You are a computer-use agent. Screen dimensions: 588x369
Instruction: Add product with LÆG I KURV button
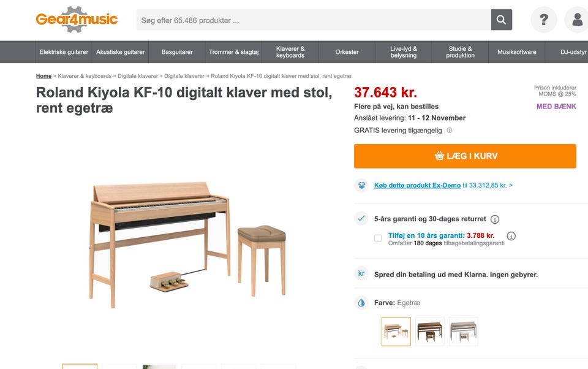[465, 156]
